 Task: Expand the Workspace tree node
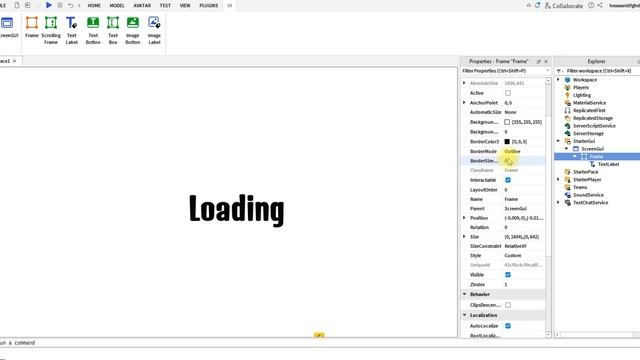click(x=558, y=80)
